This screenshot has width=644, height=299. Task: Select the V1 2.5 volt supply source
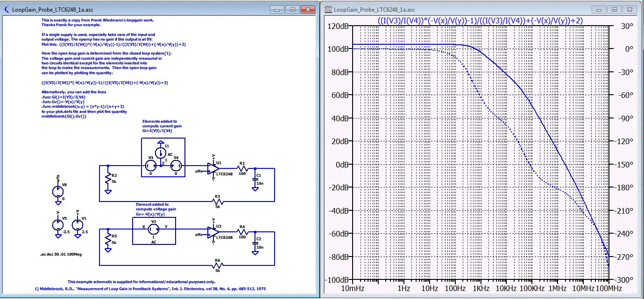click(x=78, y=225)
